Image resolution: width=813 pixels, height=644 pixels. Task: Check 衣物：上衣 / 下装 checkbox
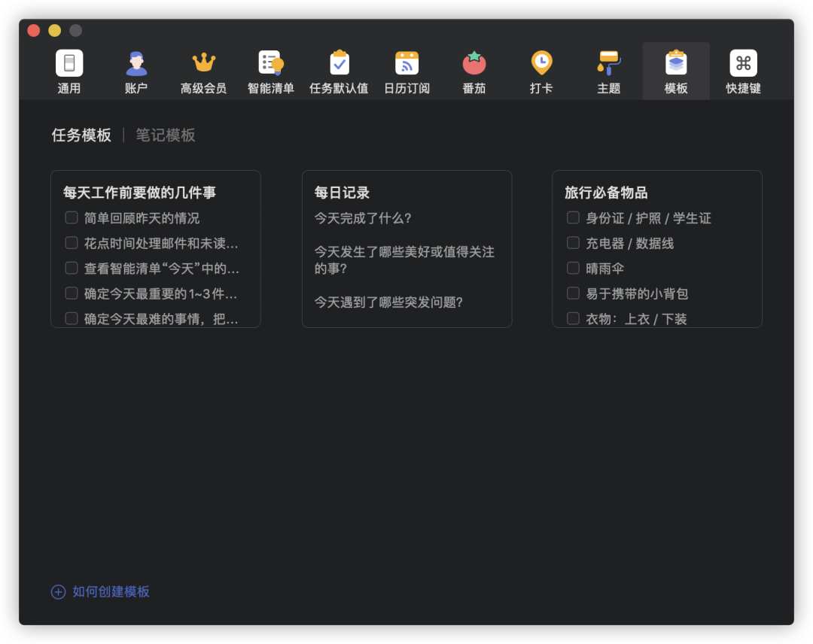coord(573,318)
